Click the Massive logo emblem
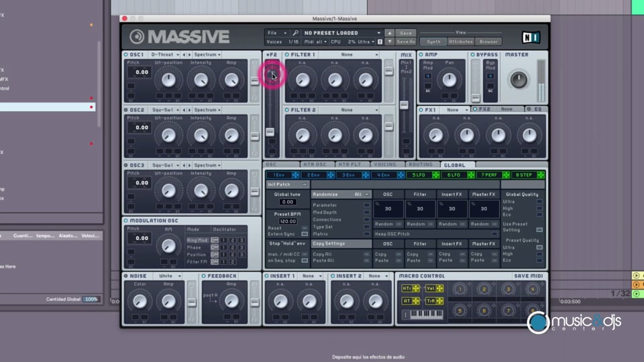 pos(137,36)
